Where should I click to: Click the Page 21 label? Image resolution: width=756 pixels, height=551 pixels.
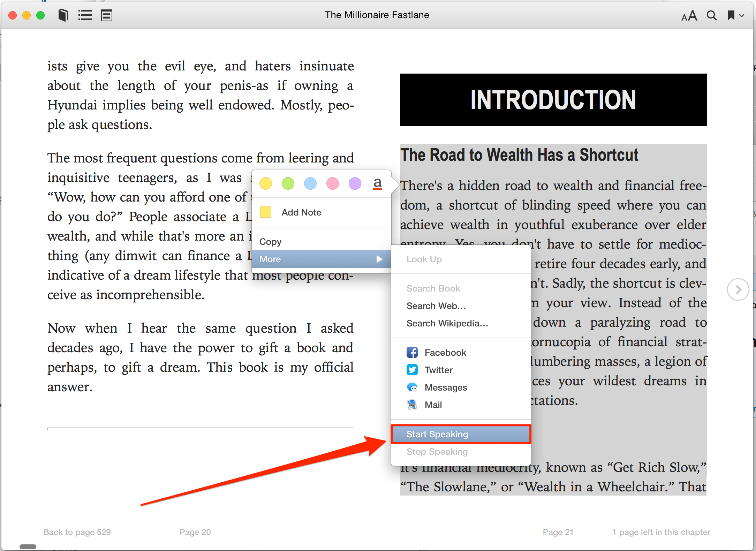[x=558, y=532]
